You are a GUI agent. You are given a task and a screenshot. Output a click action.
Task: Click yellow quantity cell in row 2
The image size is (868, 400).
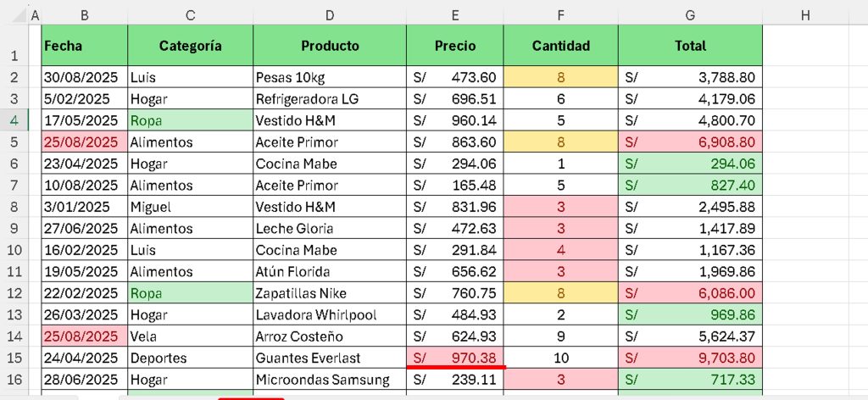tap(561, 77)
